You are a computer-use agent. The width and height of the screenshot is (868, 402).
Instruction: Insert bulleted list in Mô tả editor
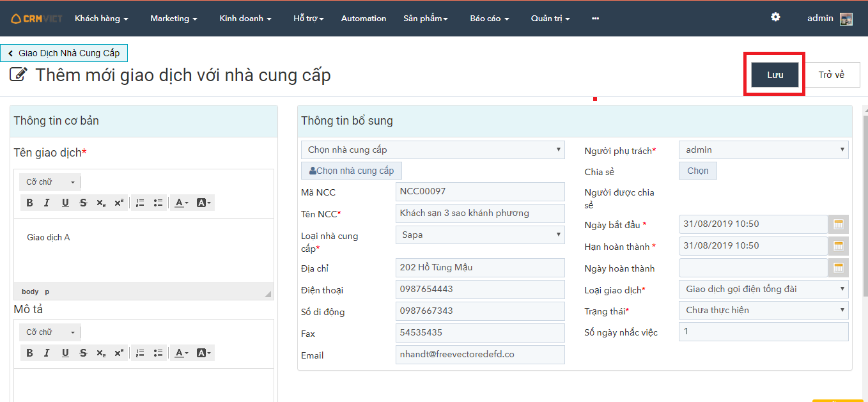click(158, 353)
